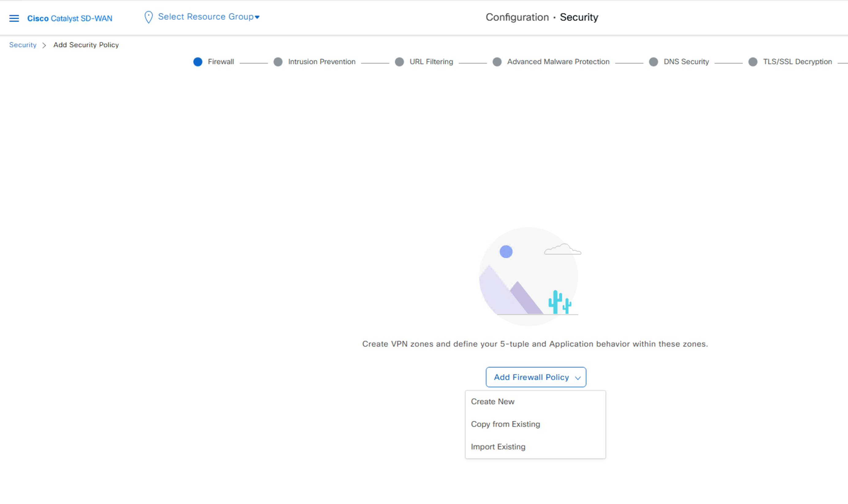Click the Advanced Malware Protection step circle
The height and width of the screenshot is (504, 848).
(497, 62)
